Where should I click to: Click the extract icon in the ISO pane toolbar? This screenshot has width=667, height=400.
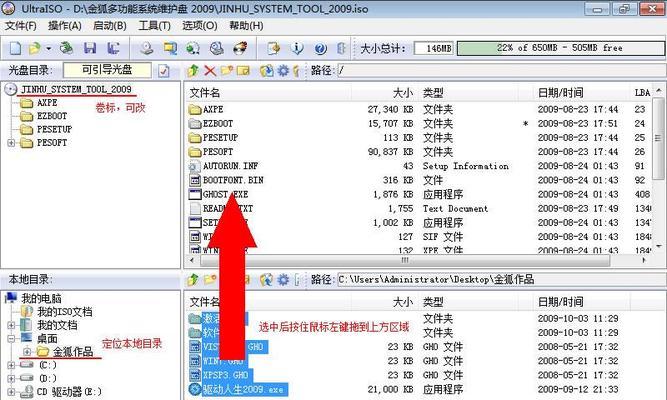[267, 71]
